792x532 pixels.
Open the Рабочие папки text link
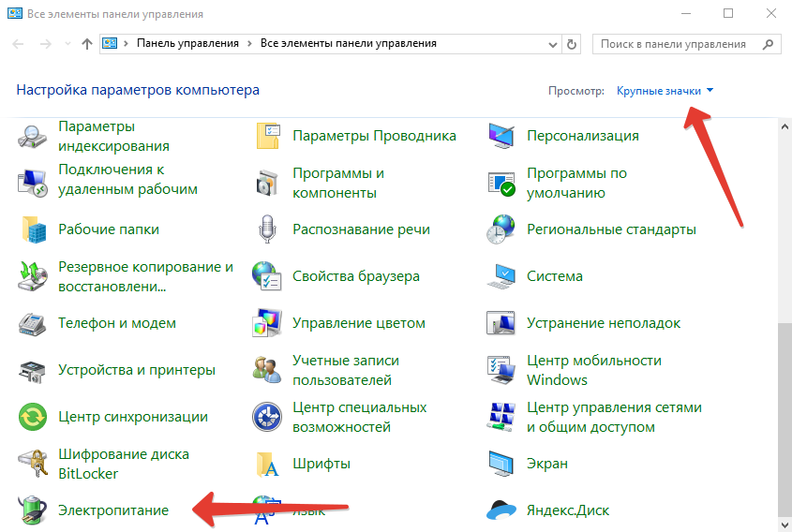click(x=109, y=229)
